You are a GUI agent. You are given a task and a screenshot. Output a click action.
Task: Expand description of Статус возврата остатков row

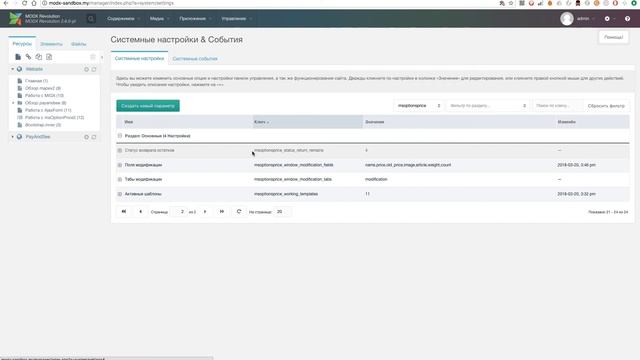(x=120, y=151)
